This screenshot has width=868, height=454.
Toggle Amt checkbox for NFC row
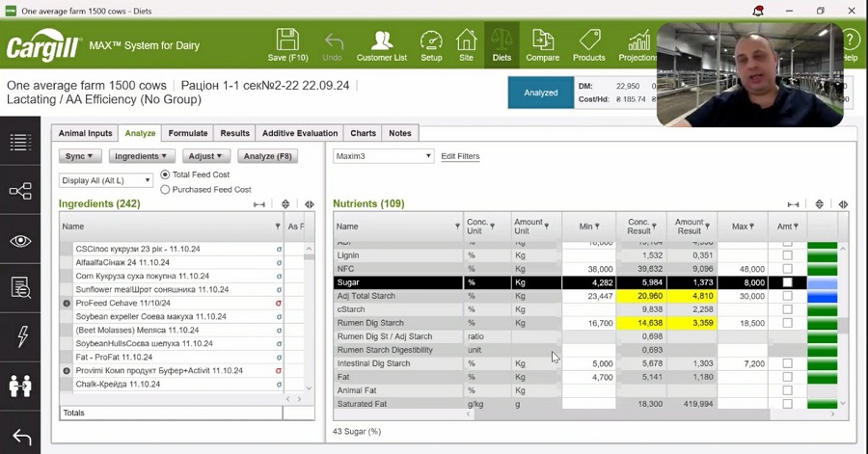coord(787,269)
